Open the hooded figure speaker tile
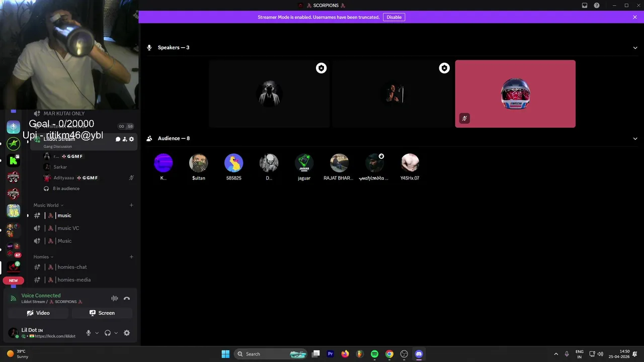This screenshot has width=644, height=362. (x=269, y=94)
